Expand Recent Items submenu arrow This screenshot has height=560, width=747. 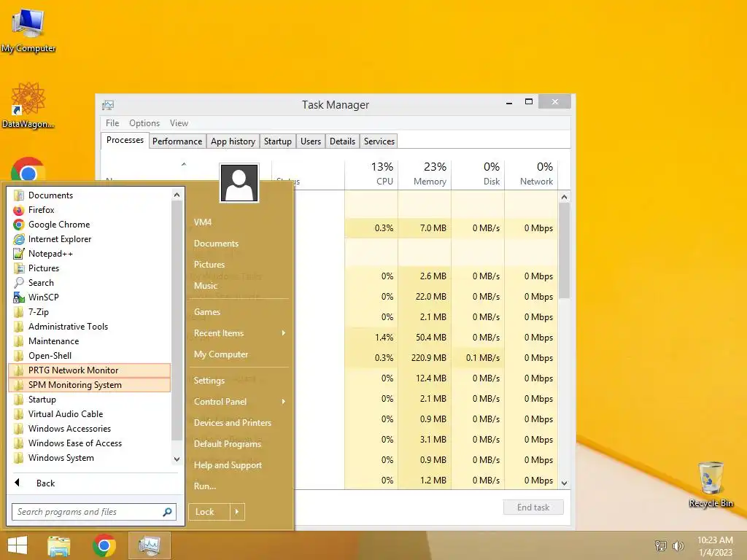pyautogui.click(x=284, y=332)
